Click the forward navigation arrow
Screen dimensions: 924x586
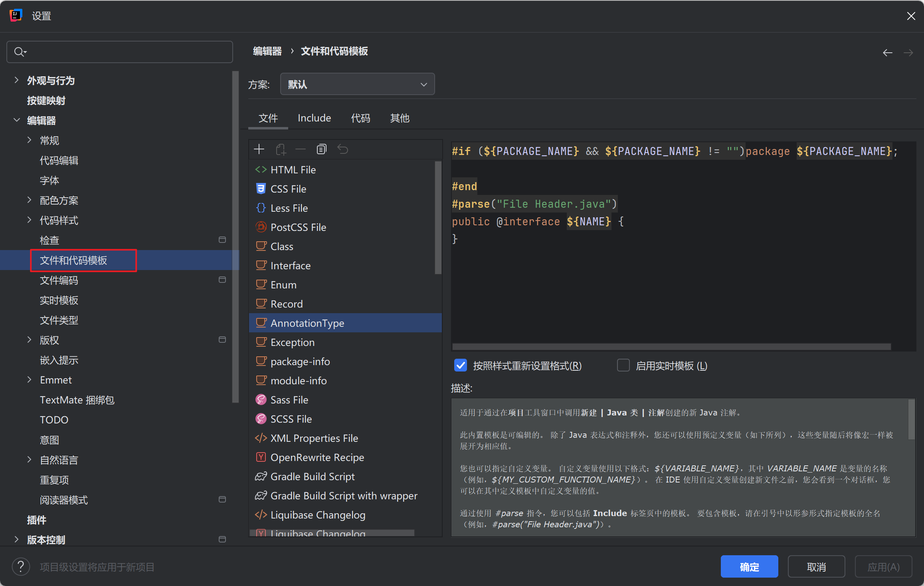click(x=908, y=53)
